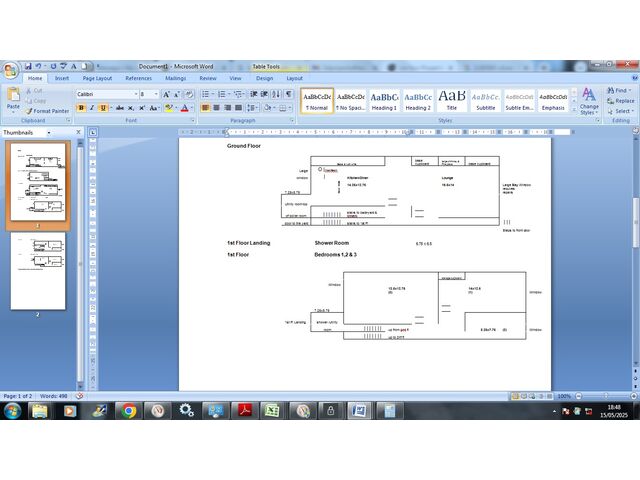Open the Calibri font name dropdown
The height and width of the screenshot is (480, 640).
(x=106, y=94)
